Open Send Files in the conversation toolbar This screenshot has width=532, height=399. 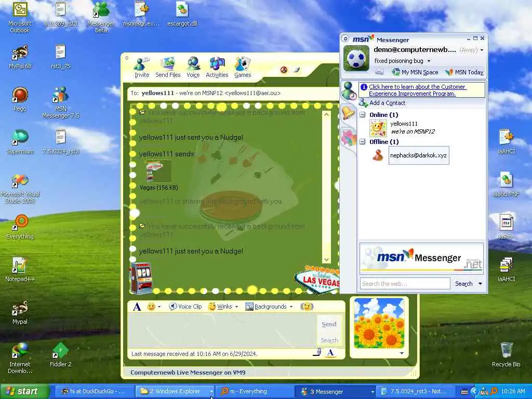tap(168, 68)
